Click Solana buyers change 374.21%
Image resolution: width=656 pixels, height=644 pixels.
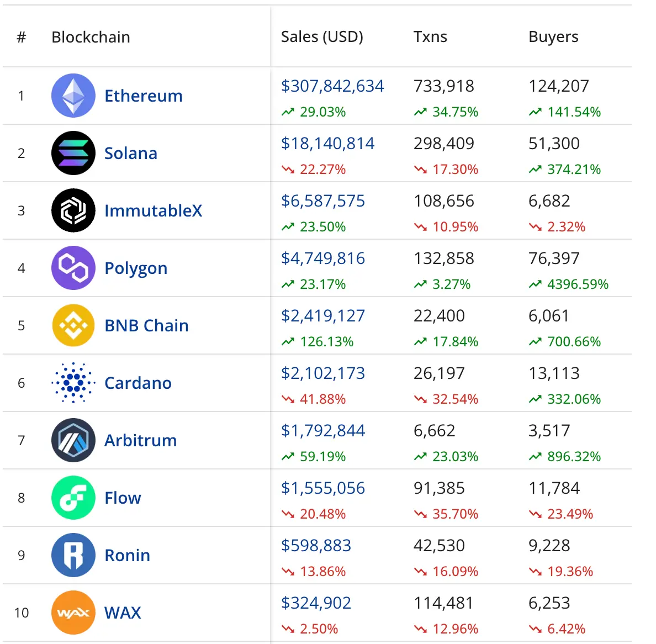[565, 169]
